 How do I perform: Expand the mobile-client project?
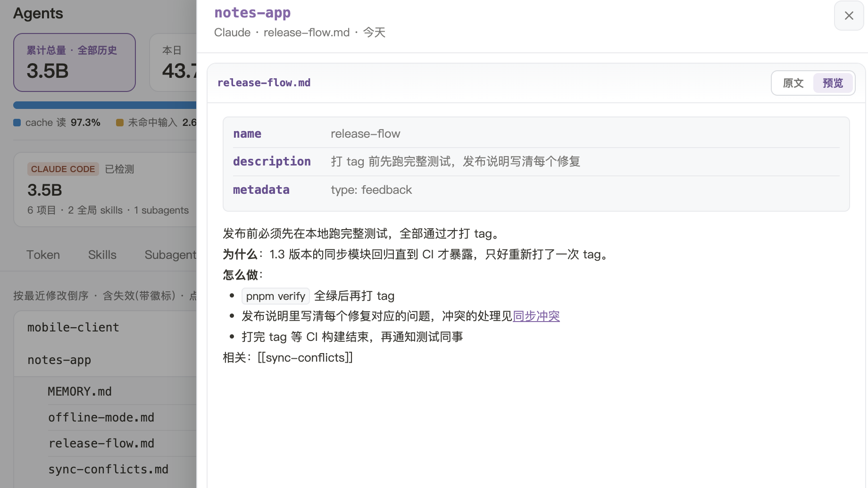tap(105, 327)
